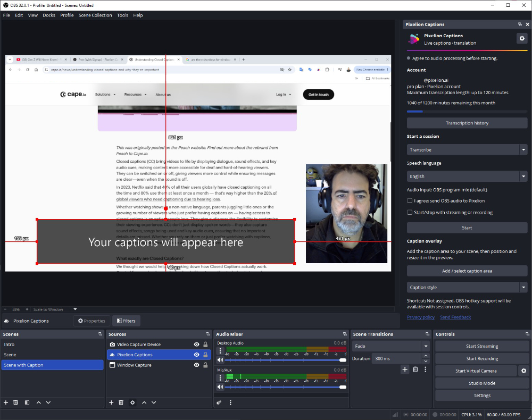Remove selected source with trash icon
Screen dimensions: 532x420
coord(121,402)
